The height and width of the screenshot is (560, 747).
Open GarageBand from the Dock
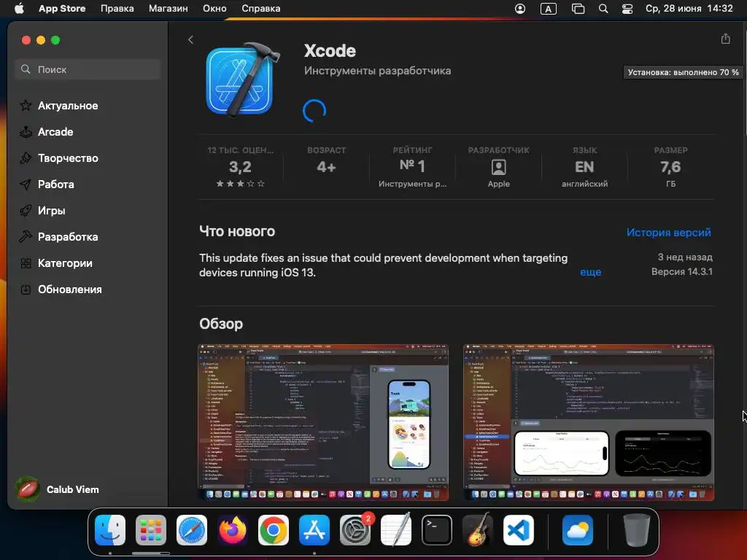click(478, 530)
